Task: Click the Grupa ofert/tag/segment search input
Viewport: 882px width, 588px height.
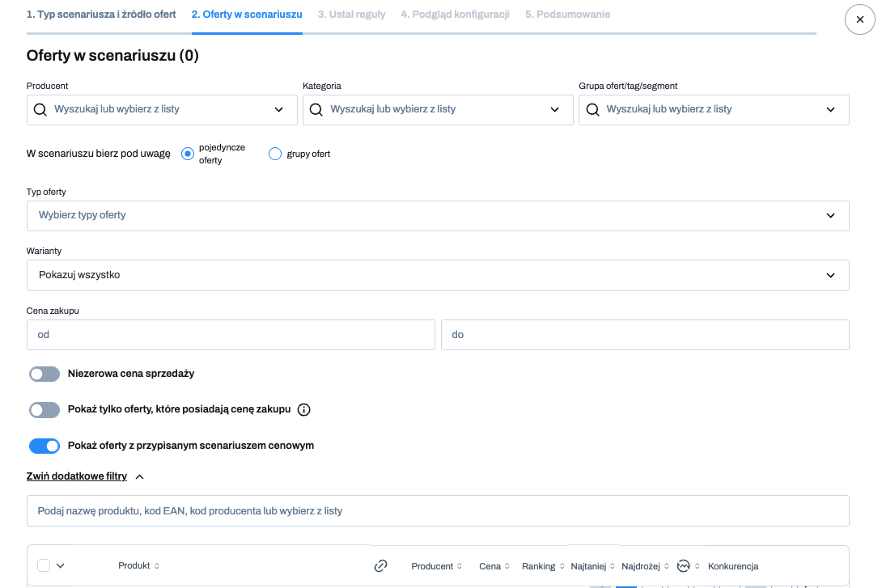Action: [714, 110]
